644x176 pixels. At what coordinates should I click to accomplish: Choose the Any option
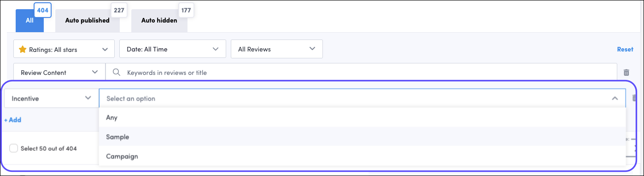coord(363,118)
